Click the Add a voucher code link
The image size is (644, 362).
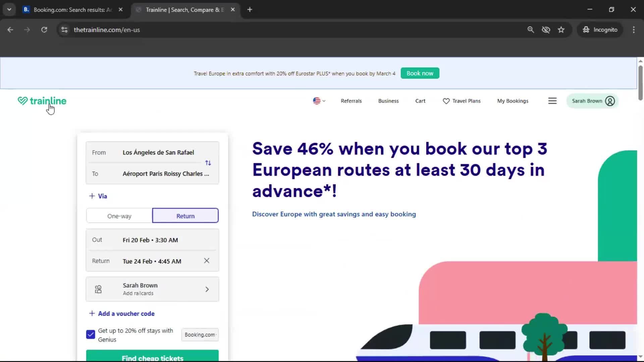[x=126, y=313]
